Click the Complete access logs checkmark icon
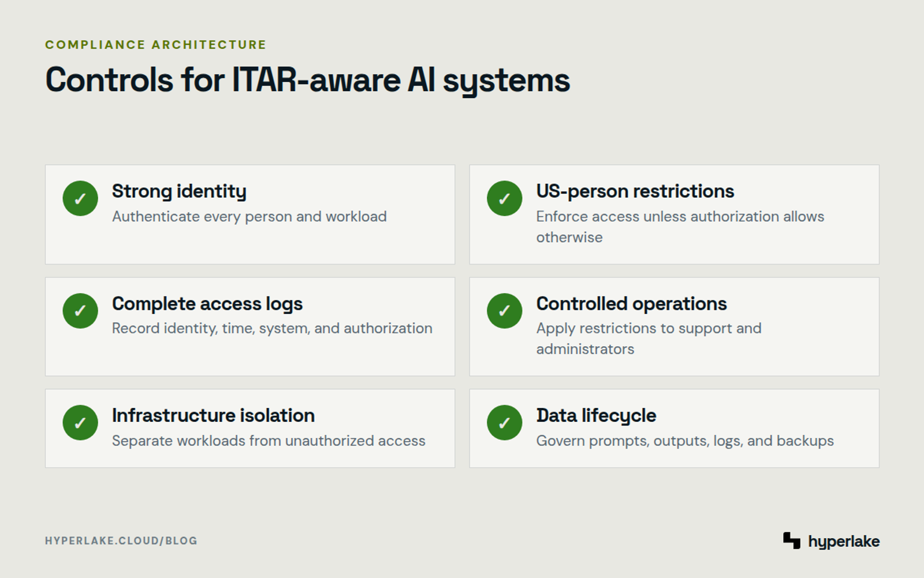 [80, 311]
